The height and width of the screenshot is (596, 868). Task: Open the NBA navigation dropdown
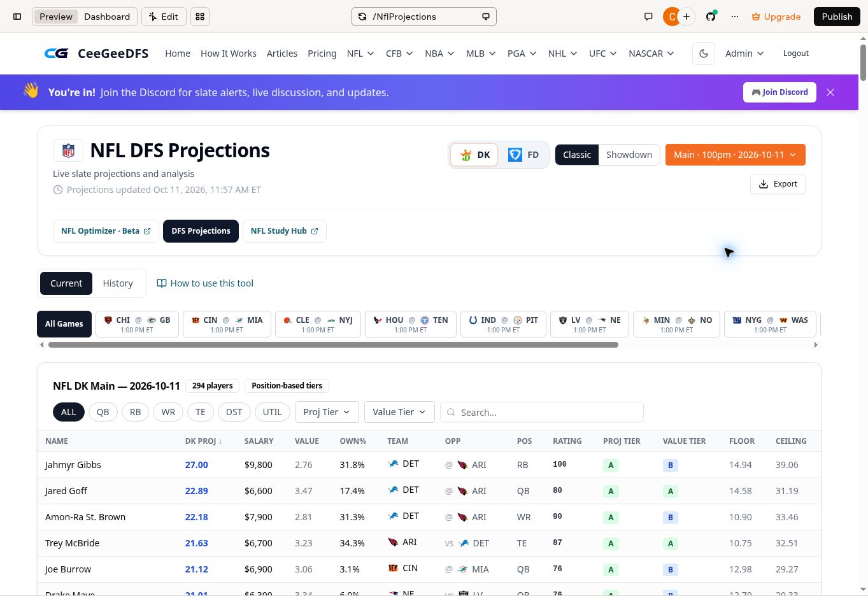(x=439, y=53)
